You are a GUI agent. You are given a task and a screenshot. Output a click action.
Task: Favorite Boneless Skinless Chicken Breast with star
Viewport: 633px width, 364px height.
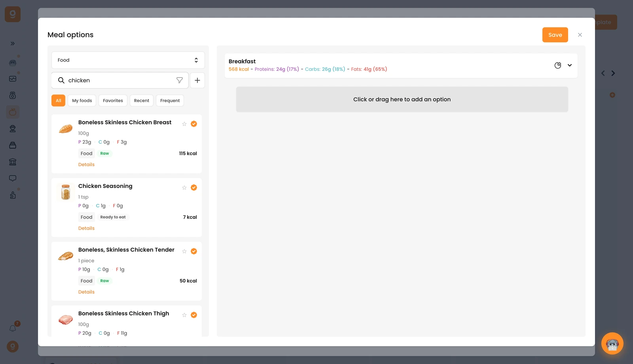184,124
